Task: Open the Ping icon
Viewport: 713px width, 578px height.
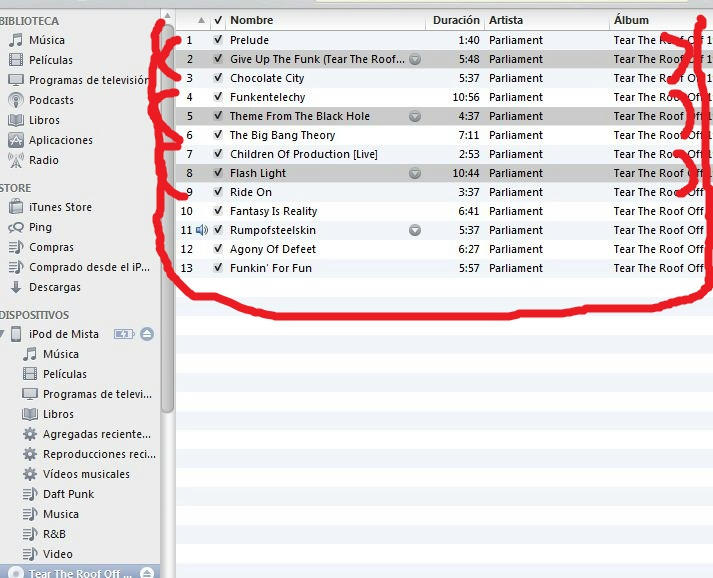Action: coord(16,227)
